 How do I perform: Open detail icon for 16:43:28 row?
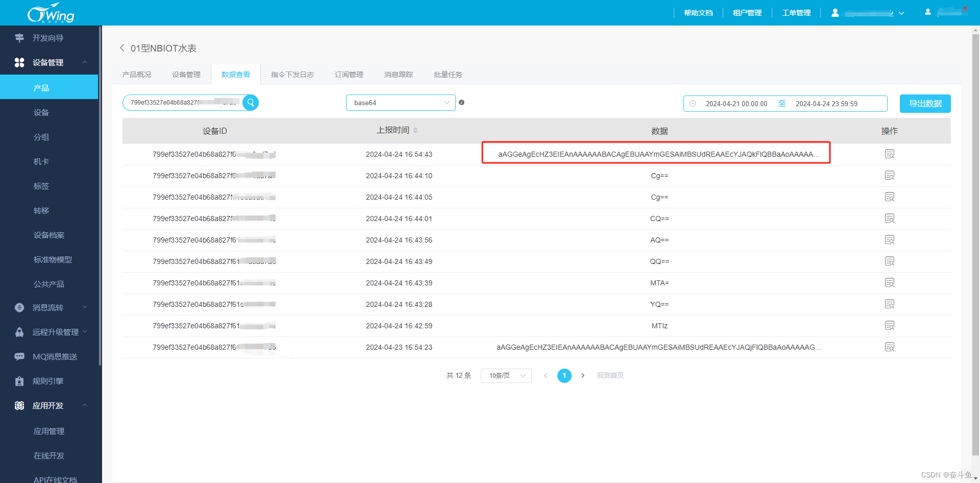click(x=890, y=304)
